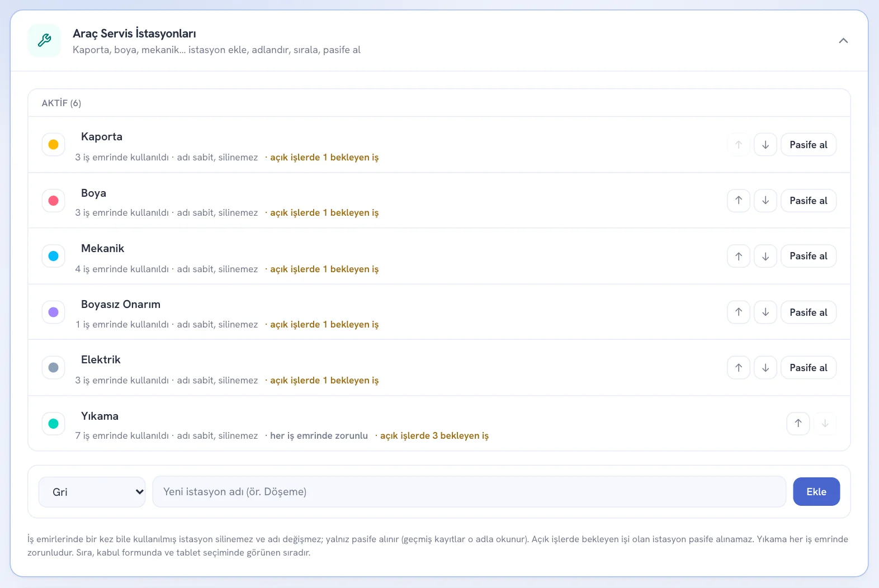Move Boya station up
Image resolution: width=879 pixels, height=588 pixels.
coord(739,201)
